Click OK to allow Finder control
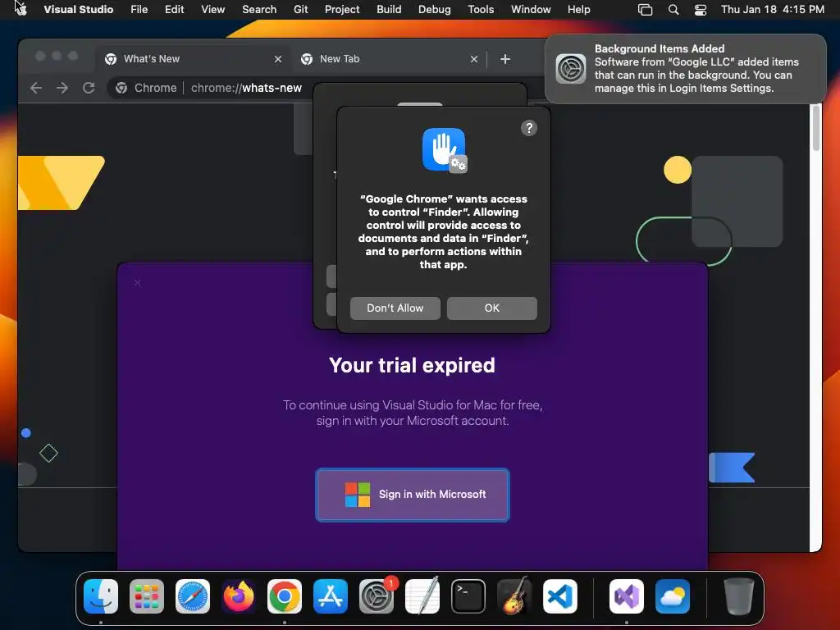840x630 pixels. click(x=492, y=308)
